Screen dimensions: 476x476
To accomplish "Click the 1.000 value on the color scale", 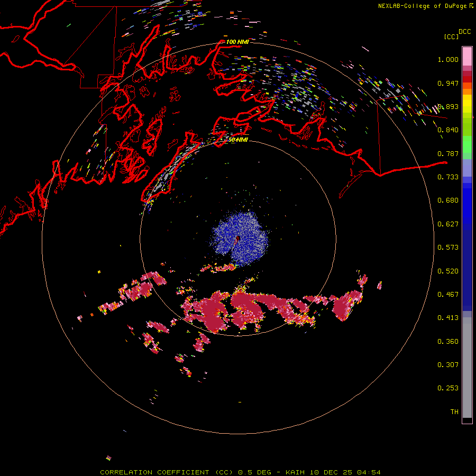I will [448, 59].
